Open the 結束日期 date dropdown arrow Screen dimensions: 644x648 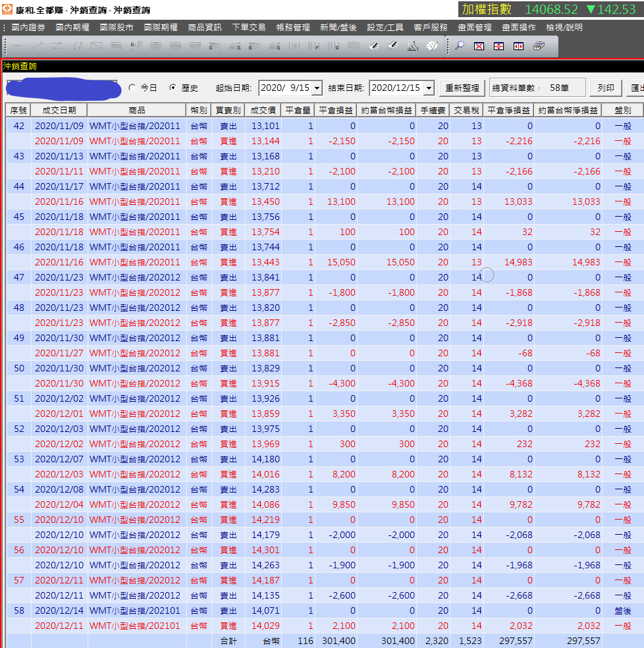pos(429,88)
